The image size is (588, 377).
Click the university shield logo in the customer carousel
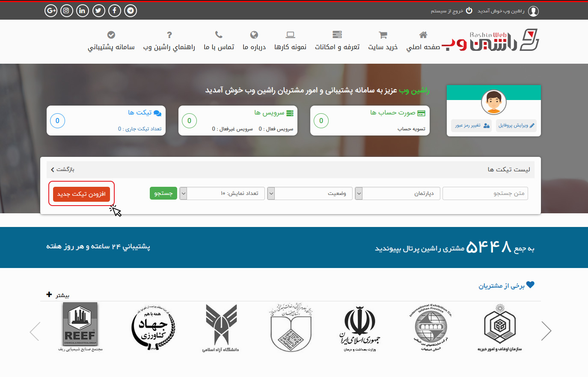click(291, 328)
